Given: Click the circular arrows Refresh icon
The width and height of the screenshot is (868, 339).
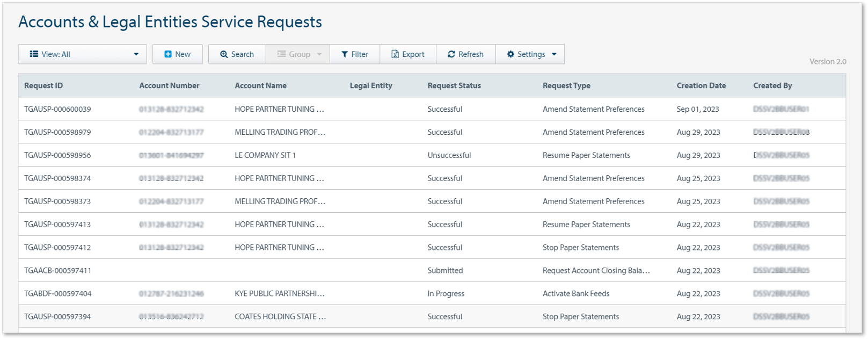Looking at the screenshot, I should pos(451,54).
